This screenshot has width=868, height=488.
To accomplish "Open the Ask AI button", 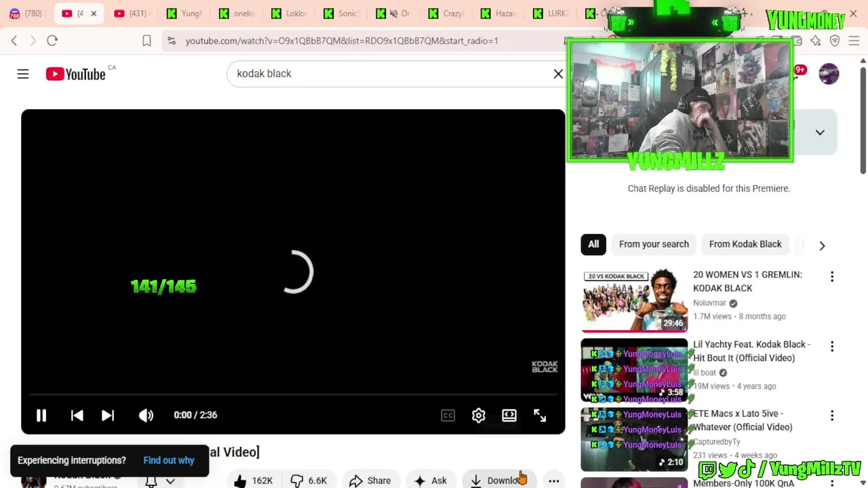I will pos(431,481).
